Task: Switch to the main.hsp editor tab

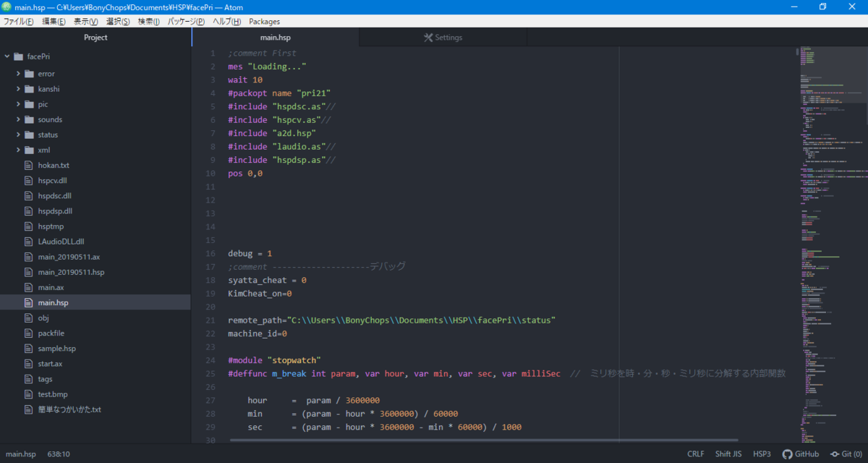Action: click(x=275, y=38)
